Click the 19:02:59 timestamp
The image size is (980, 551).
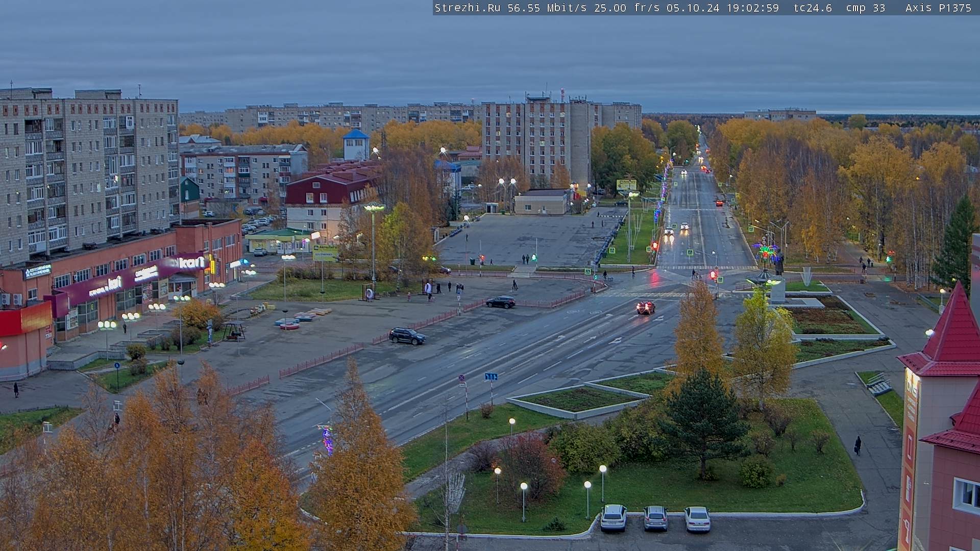[753, 8]
